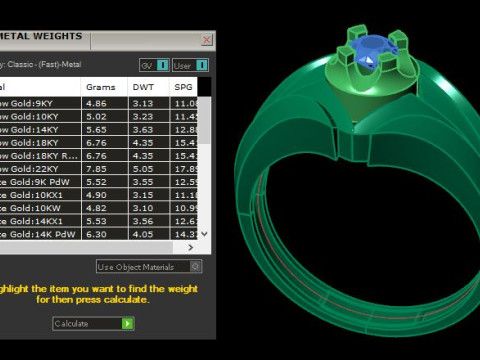Close the Metal Weights panel

pos(207,40)
